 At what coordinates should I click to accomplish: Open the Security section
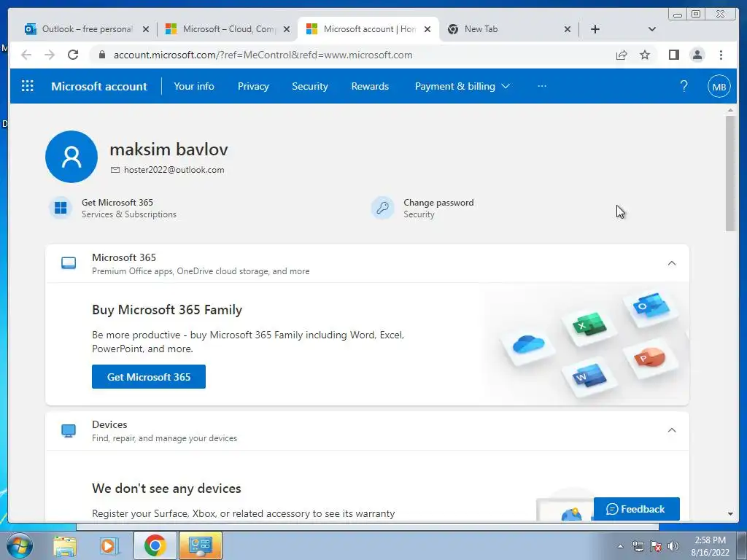(x=309, y=86)
